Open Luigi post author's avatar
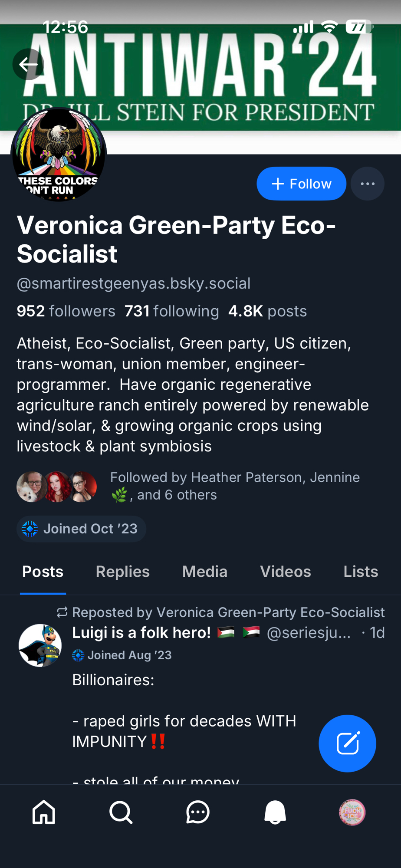This screenshot has height=868, width=401. click(40, 645)
